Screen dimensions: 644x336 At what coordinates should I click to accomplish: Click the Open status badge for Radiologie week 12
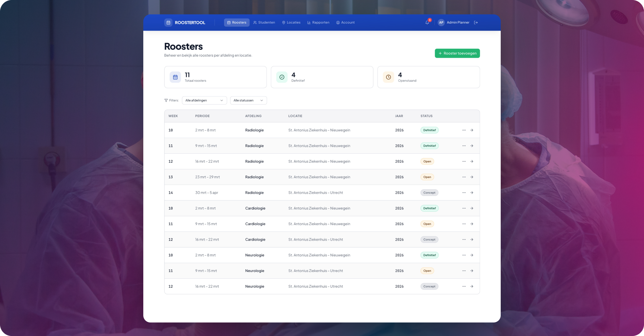(427, 162)
